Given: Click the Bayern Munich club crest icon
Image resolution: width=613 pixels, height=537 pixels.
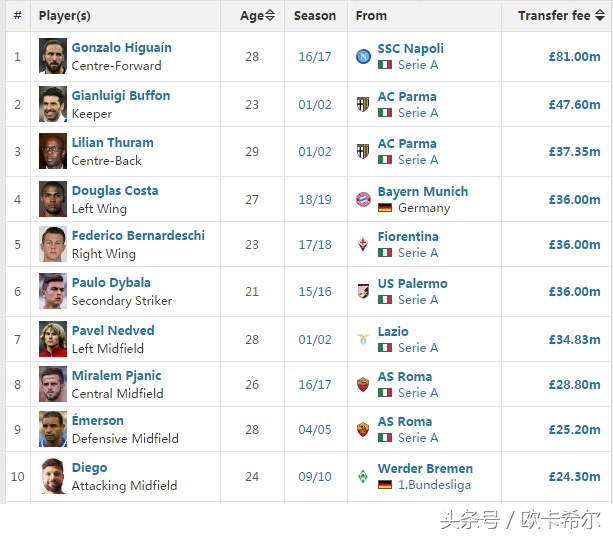Looking at the screenshot, I should 363,199.
